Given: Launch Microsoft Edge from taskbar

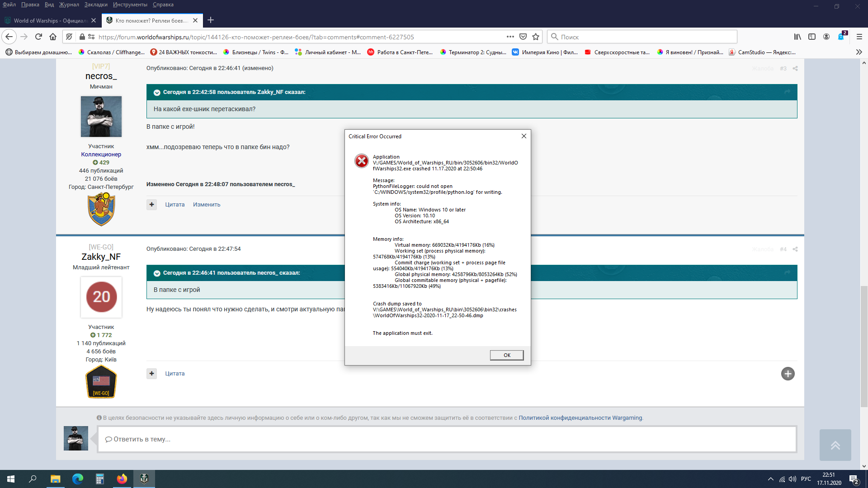Looking at the screenshot, I should tap(78, 479).
